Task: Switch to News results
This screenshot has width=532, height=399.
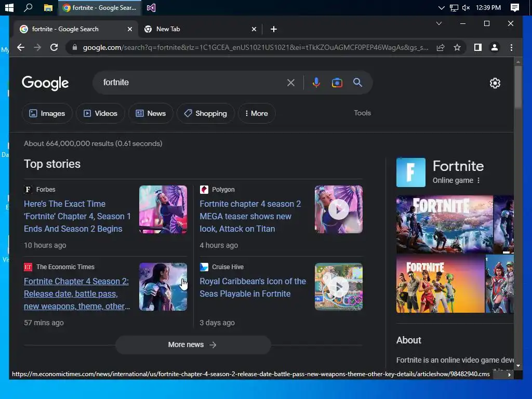Action: (x=151, y=113)
